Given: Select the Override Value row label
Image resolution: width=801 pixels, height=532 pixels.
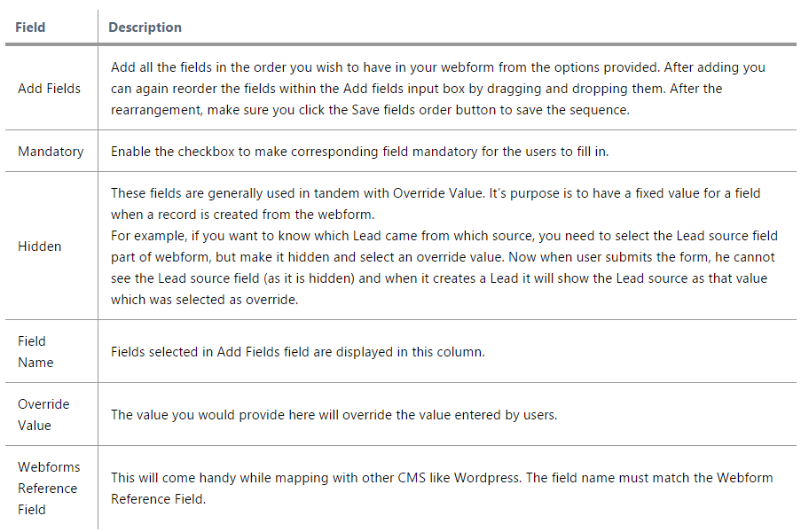Looking at the screenshot, I should coord(43,415).
